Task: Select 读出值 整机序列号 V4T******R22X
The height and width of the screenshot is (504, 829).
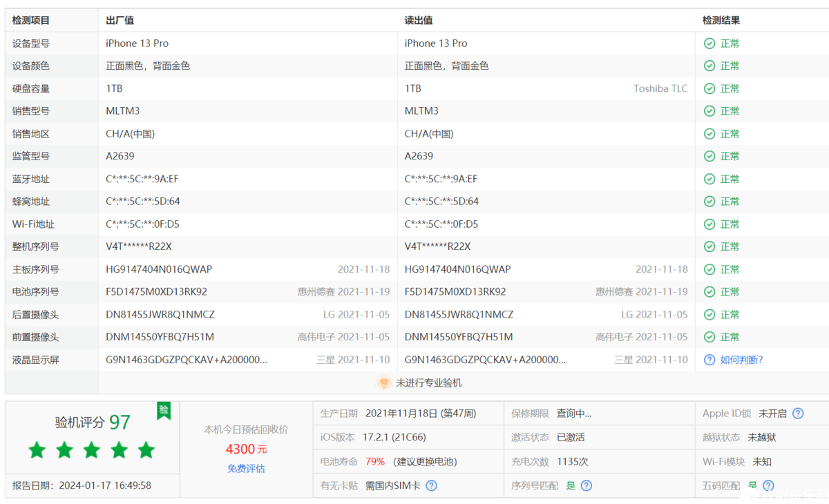Action: [x=438, y=246]
